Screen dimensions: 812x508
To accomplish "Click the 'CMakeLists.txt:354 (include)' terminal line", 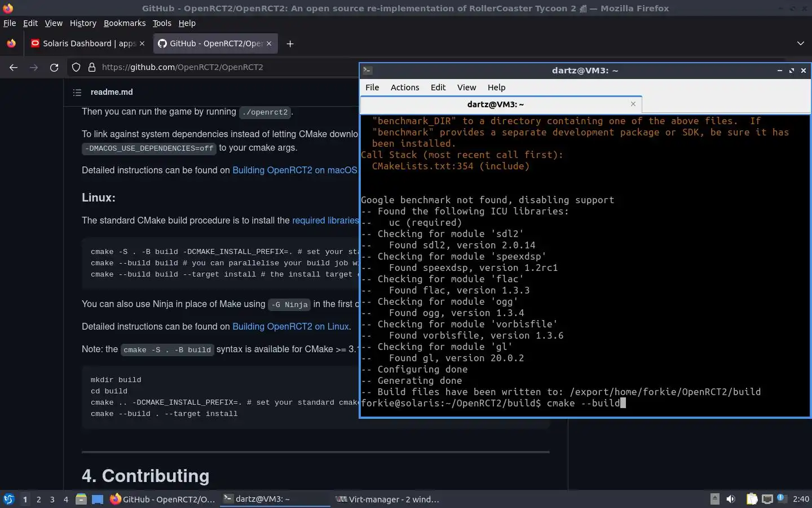I will [451, 166].
